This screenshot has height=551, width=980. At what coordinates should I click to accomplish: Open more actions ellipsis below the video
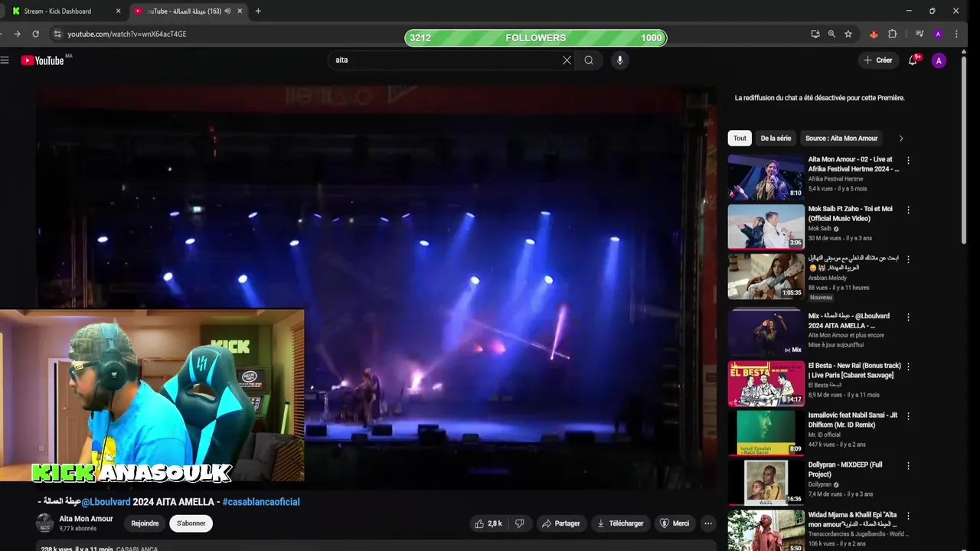coord(708,523)
